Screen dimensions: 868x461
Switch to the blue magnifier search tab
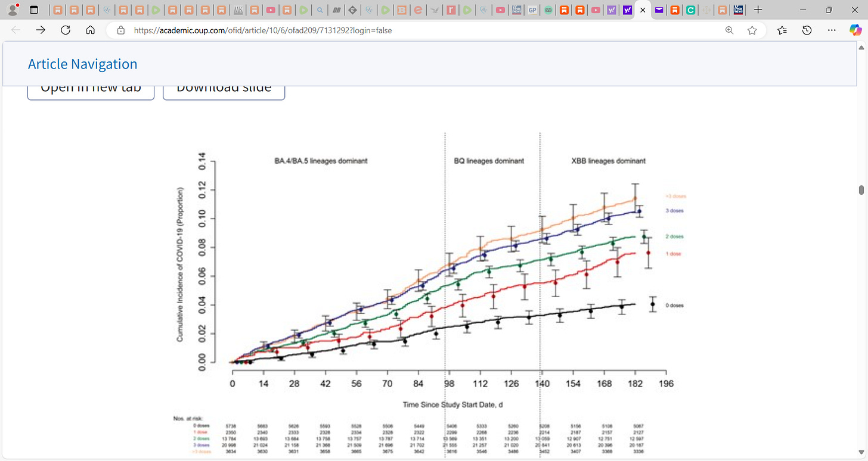click(x=320, y=10)
